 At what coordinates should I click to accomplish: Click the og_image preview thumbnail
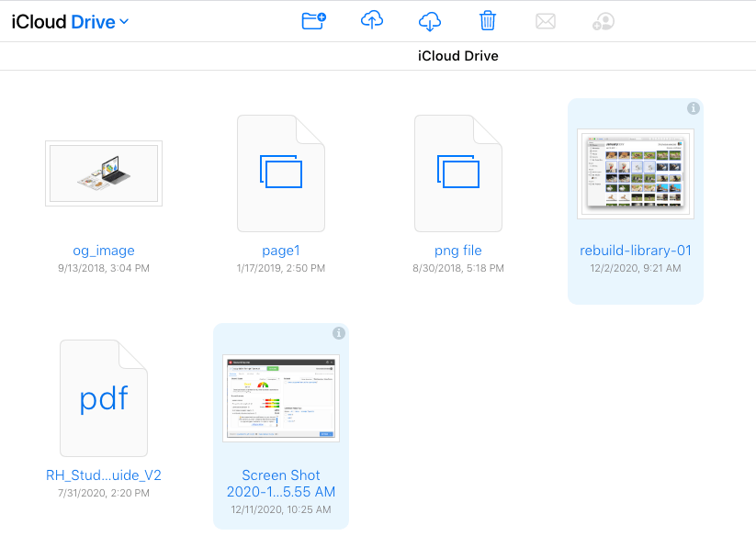pos(104,173)
